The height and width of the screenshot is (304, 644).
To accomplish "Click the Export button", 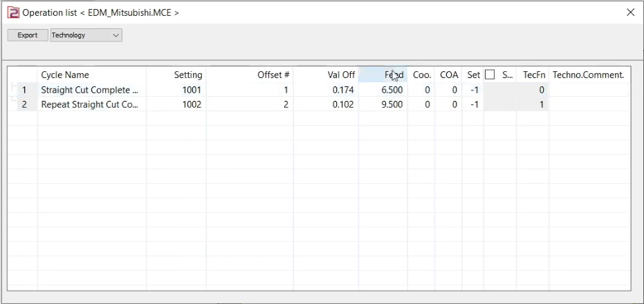I will [x=28, y=35].
